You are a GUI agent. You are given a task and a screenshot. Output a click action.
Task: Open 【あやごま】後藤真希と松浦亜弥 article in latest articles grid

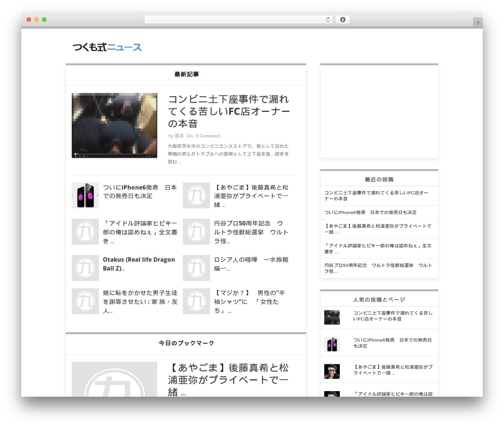251,196
